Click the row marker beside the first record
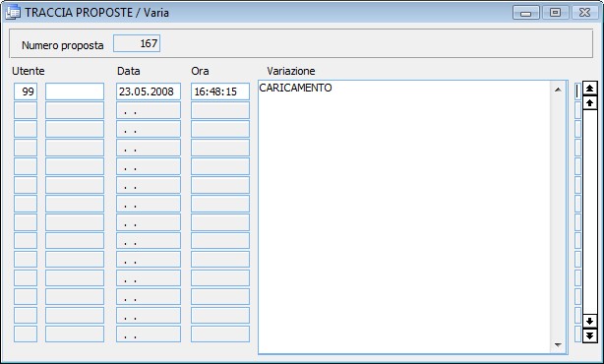The image size is (604, 364). (577, 91)
